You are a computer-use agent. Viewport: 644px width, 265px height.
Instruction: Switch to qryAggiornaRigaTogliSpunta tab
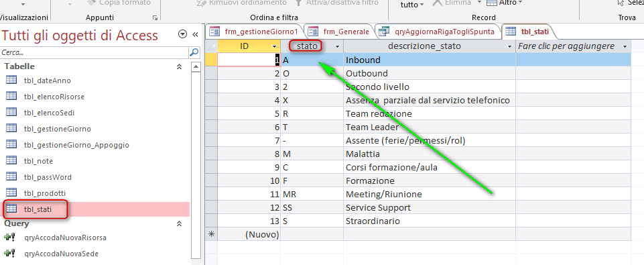click(x=439, y=32)
